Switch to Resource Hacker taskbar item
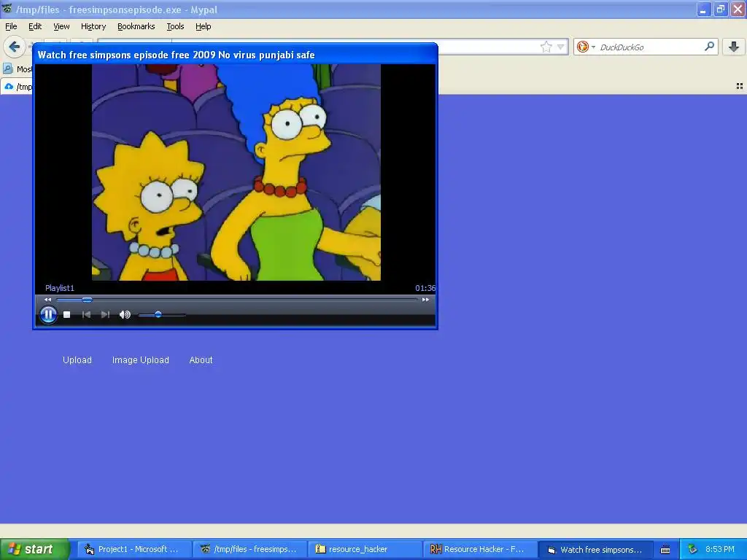Screen dimensions: 747x560 point(480,549)
